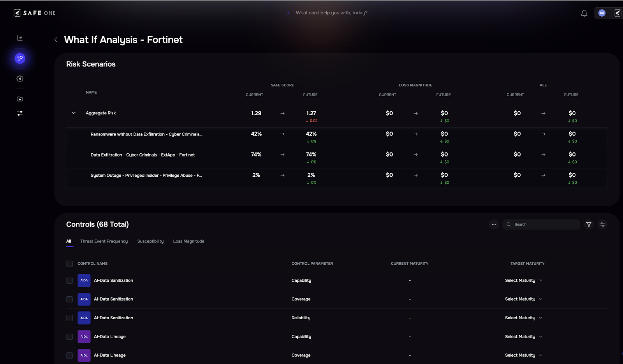Open the SAFE ONE logo home
623x364 pixels.
[x=35, y=13]
